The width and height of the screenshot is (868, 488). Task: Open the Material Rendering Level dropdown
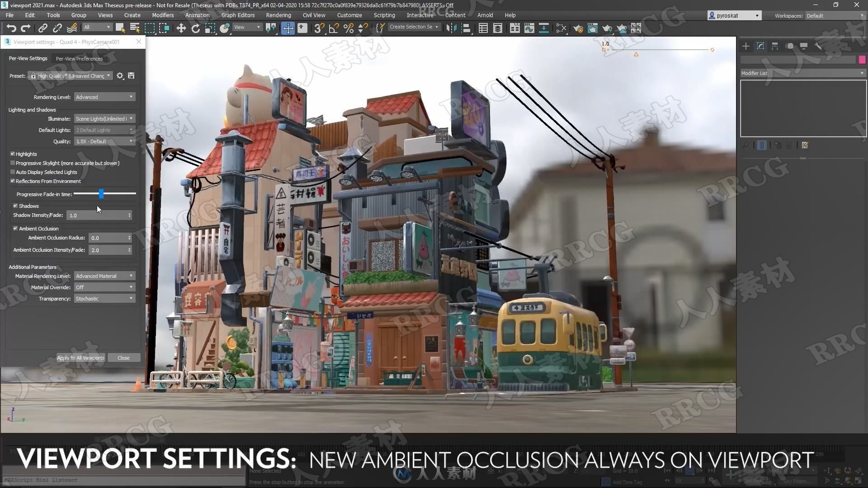(103, 276)
